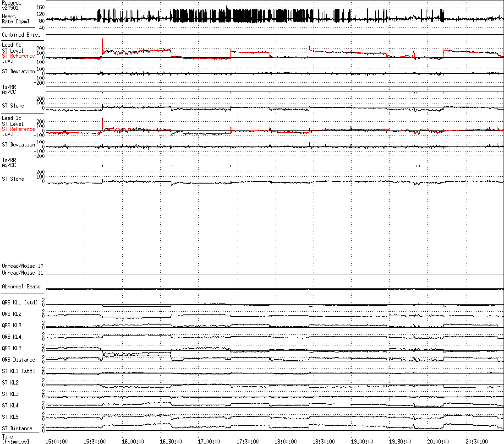Viewport: 504px width, 444px height.
Task: Click the 15:30:00 time axis label
Action: pyautogui.click(x=95, y=441)
